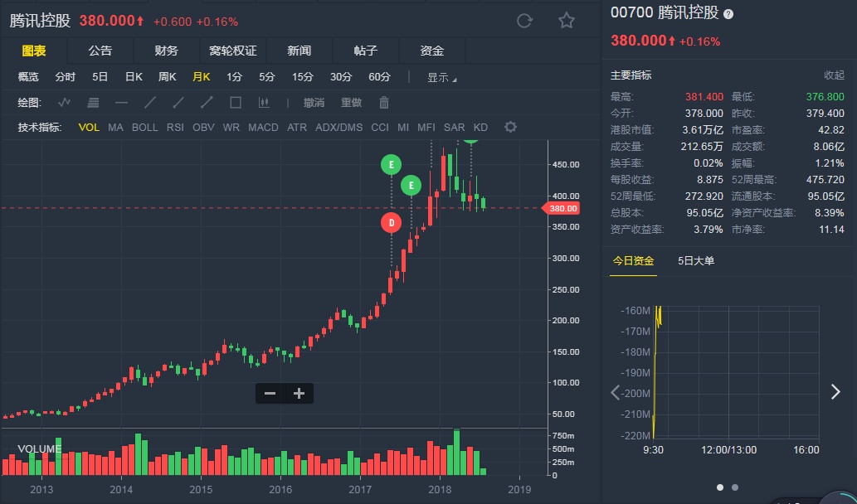Click the right arrow to next chart panel
This screenshot has height=504, width=857.
click(x=835, y=392)
